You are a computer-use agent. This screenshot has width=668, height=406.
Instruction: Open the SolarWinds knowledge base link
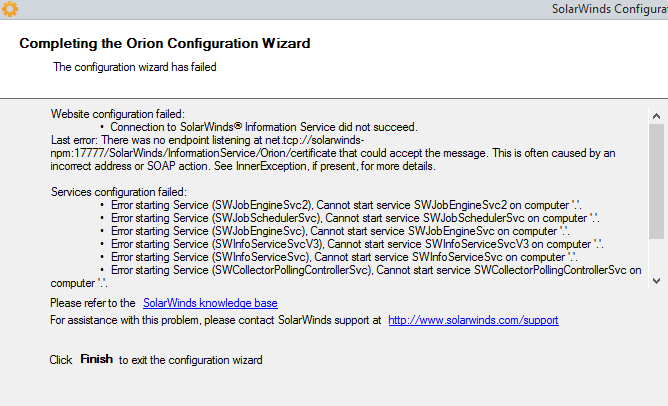point(210,303)
